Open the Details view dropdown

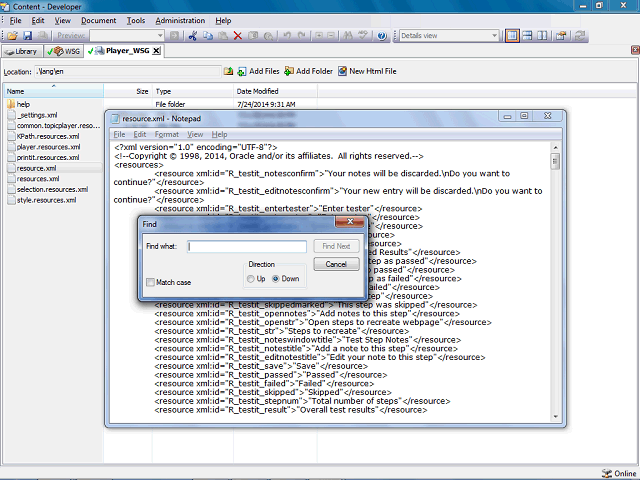coord(494,36)
